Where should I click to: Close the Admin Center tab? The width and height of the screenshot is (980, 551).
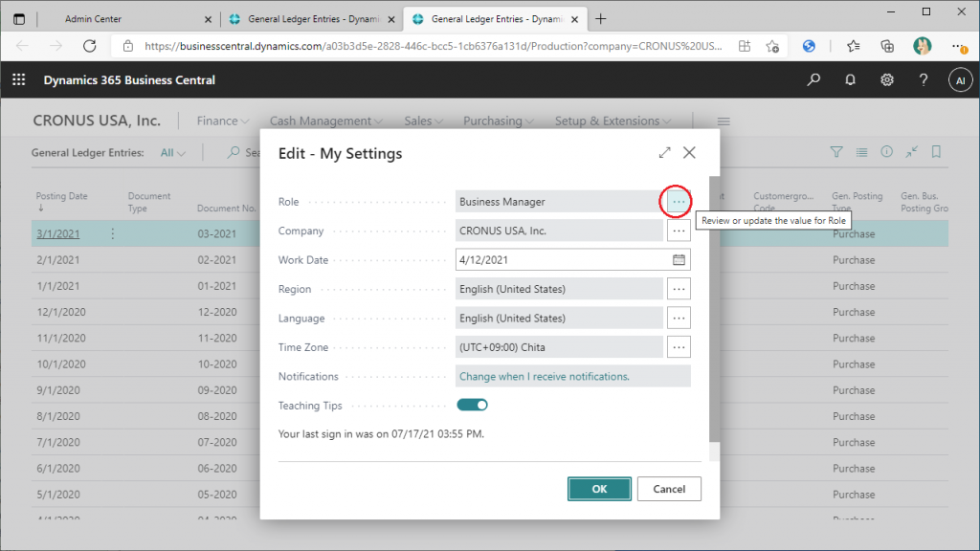[208, 19]
